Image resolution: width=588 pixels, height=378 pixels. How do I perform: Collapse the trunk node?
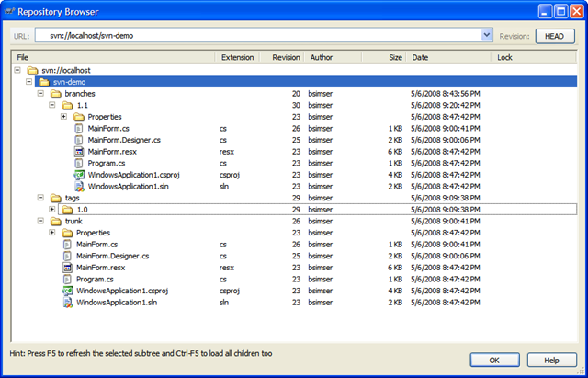(40, 221)
